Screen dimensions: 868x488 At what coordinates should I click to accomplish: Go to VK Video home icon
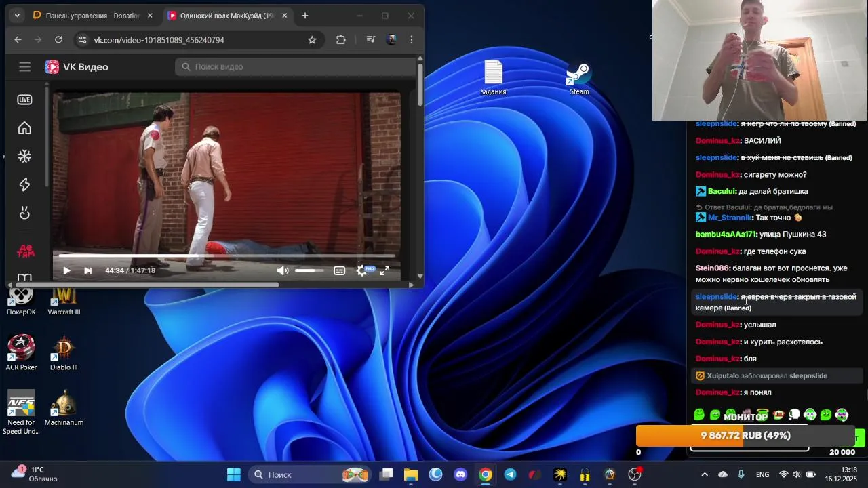pos(24,128)
